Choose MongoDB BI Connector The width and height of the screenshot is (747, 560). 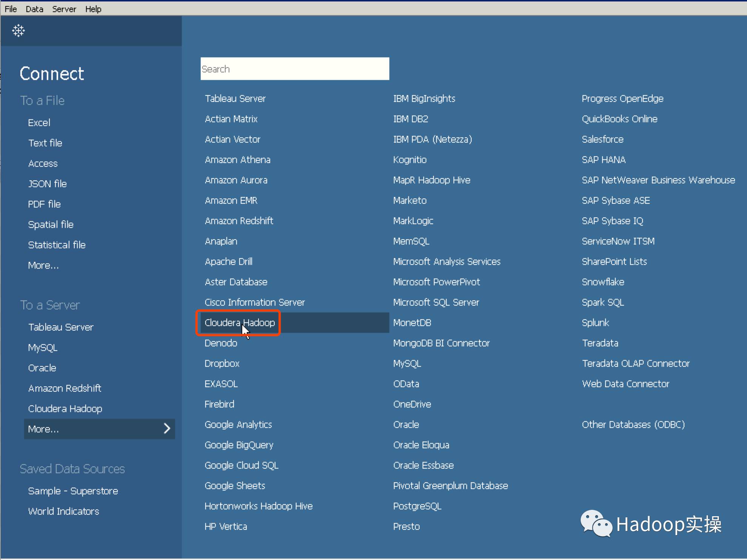click(x=441, y=343)
